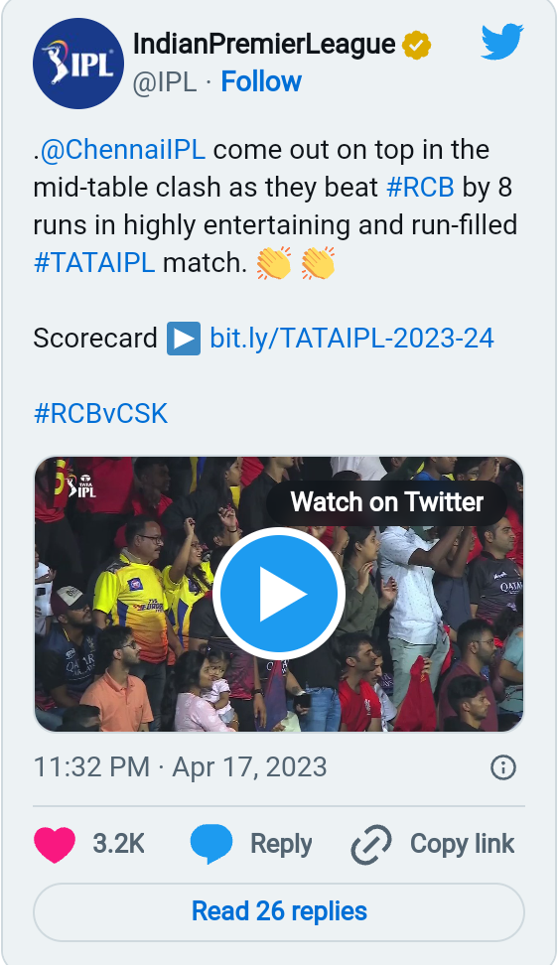This screenshot has height=965, width=560.
Task: Like the tweet with the heart icon
Action: [x=55, y=844]
